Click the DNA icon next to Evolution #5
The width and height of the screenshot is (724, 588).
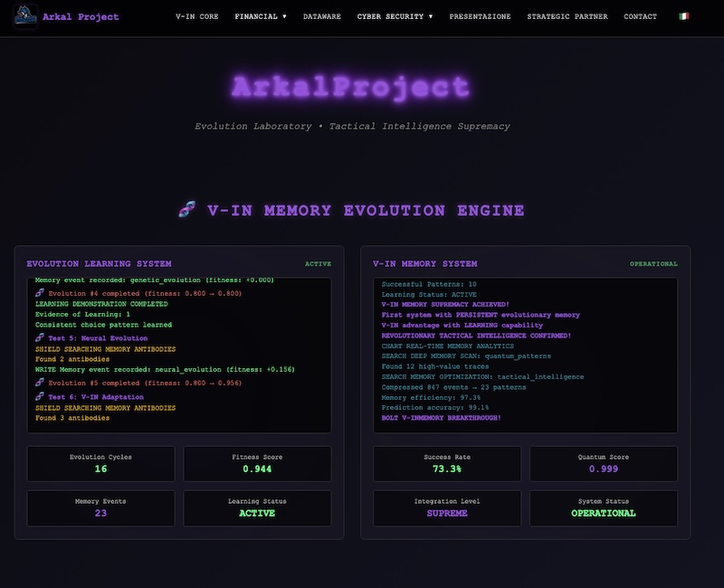(x=40, y=382)
